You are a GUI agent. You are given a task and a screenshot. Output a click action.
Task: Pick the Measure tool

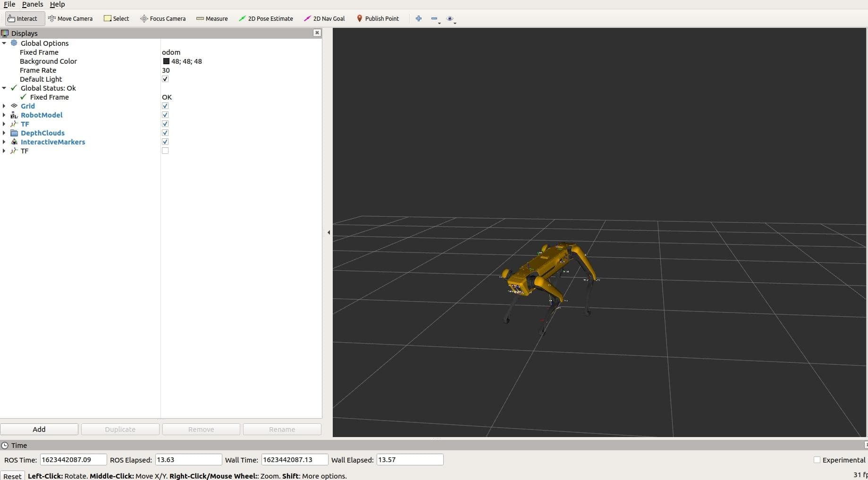pos(212,18)
